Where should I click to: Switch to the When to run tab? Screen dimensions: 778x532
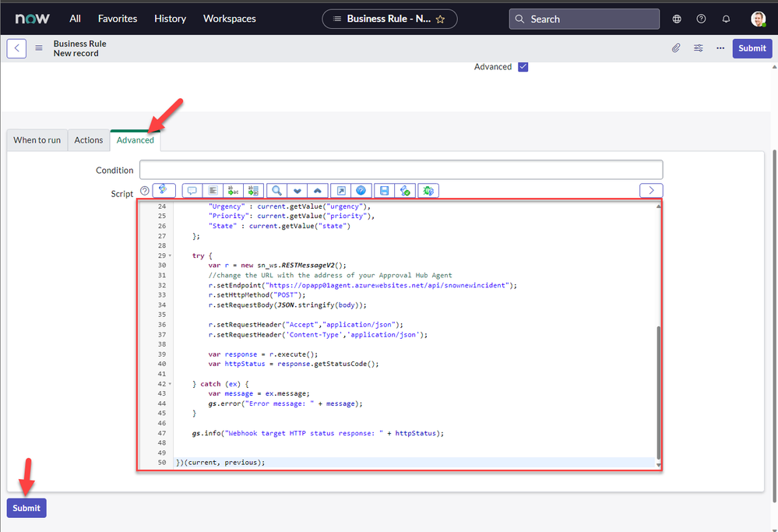click(37, 140)
